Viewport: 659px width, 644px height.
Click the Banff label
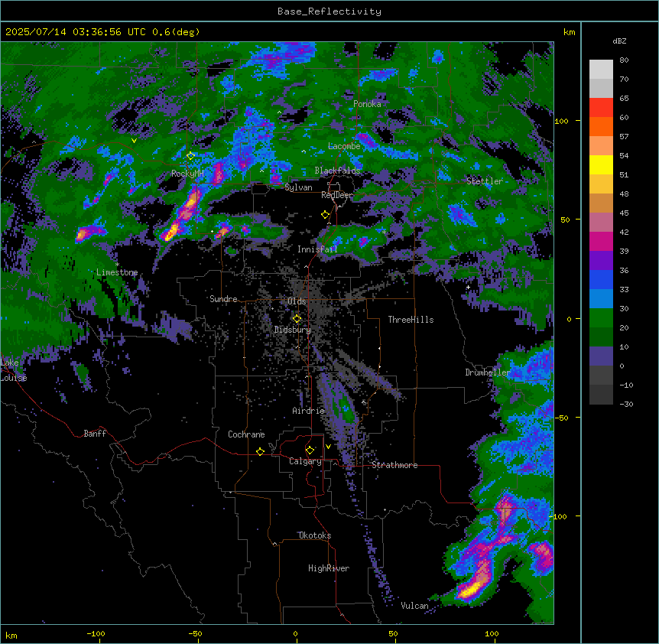click(x=95, y=434)
